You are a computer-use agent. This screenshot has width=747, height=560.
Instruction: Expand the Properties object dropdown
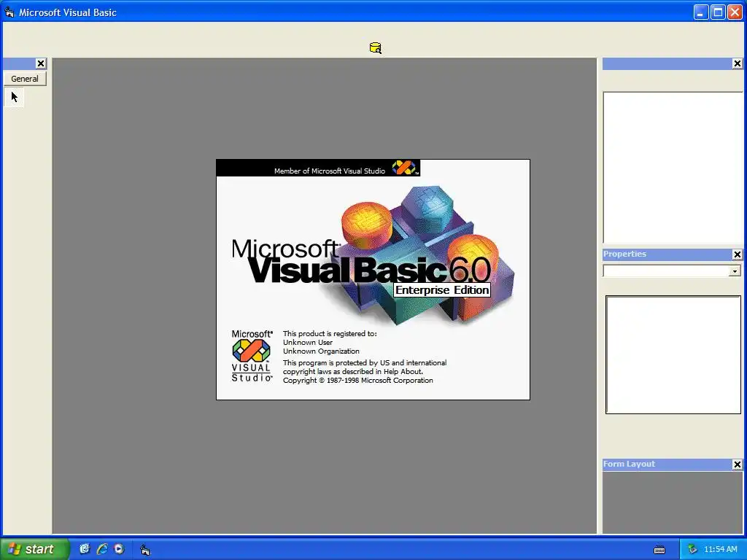pyautogui.click(x=735, y=271)
